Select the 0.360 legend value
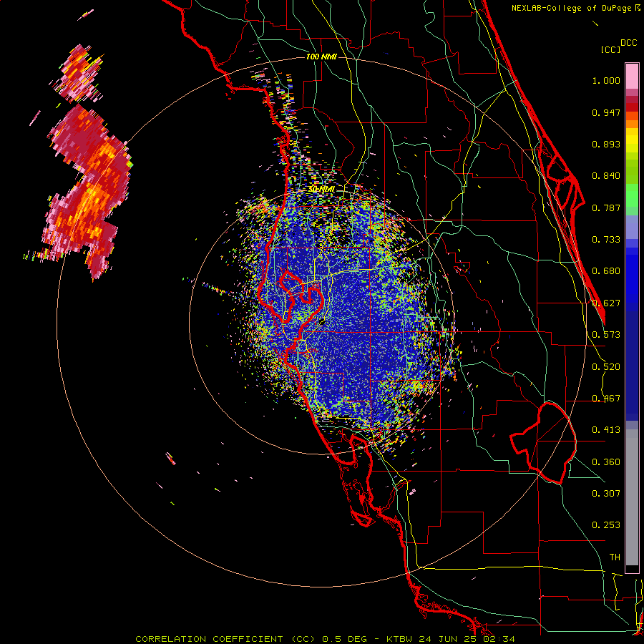This screenshot has width=644, height=644. (x=606, y=462)
